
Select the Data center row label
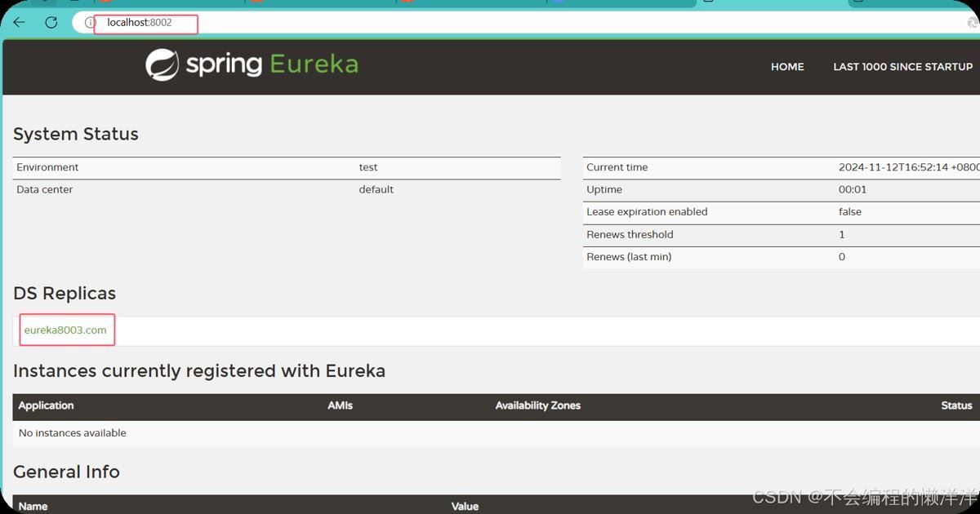[x=45, y=189]
